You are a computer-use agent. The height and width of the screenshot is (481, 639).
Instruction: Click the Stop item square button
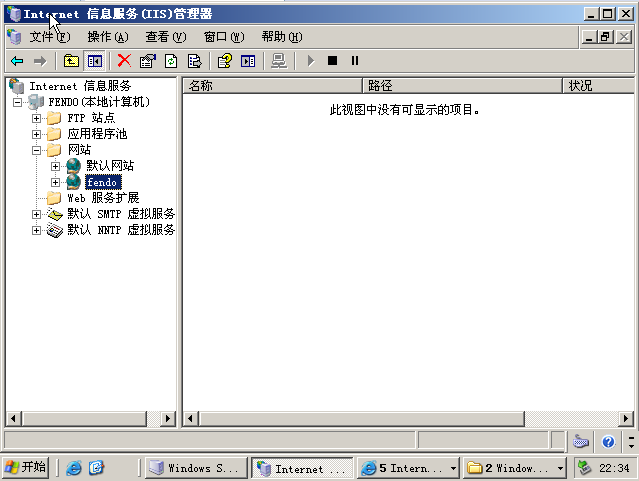pyautogui.click(x=333, y=61)
